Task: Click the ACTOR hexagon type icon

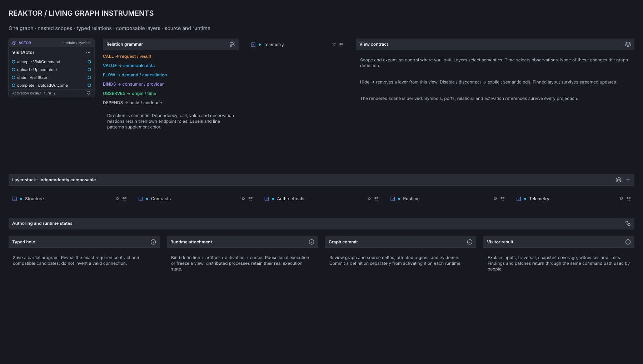Action: pos(14,43)
